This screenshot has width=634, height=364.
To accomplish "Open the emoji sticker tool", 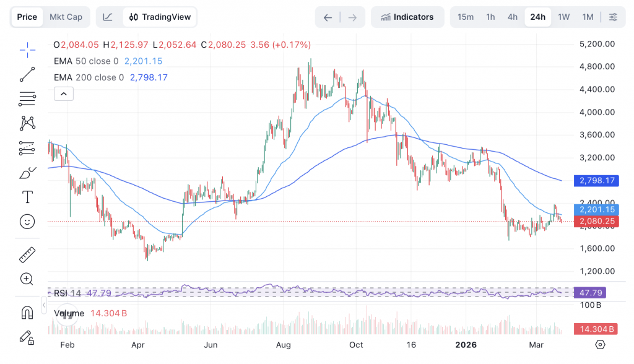I will coord(27,221).
